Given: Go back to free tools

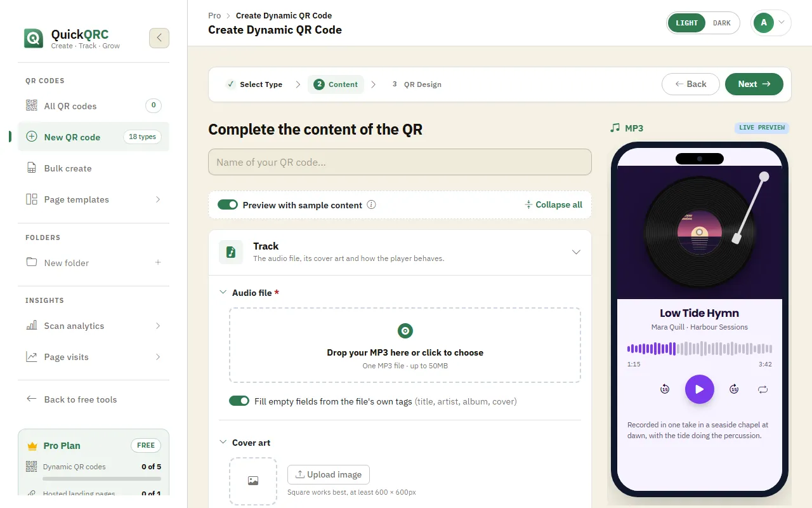Looking at the screenshot, I should (x=93, y=399).
